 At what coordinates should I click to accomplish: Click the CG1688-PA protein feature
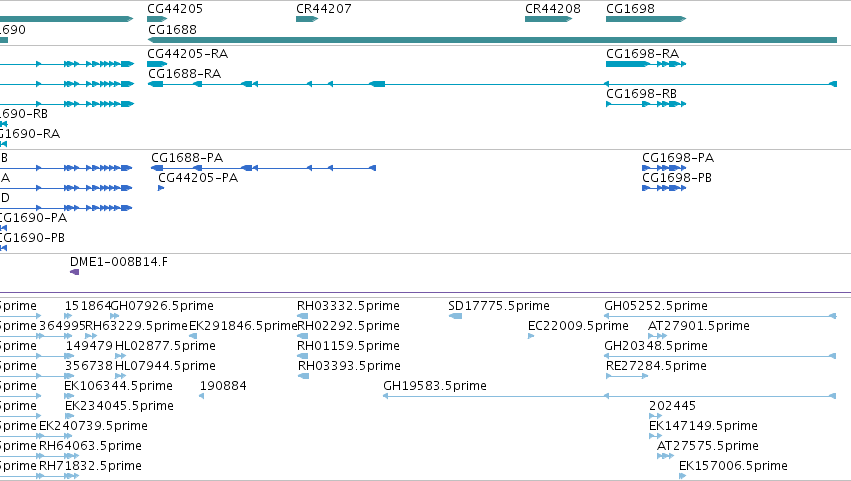pos(263,168)
